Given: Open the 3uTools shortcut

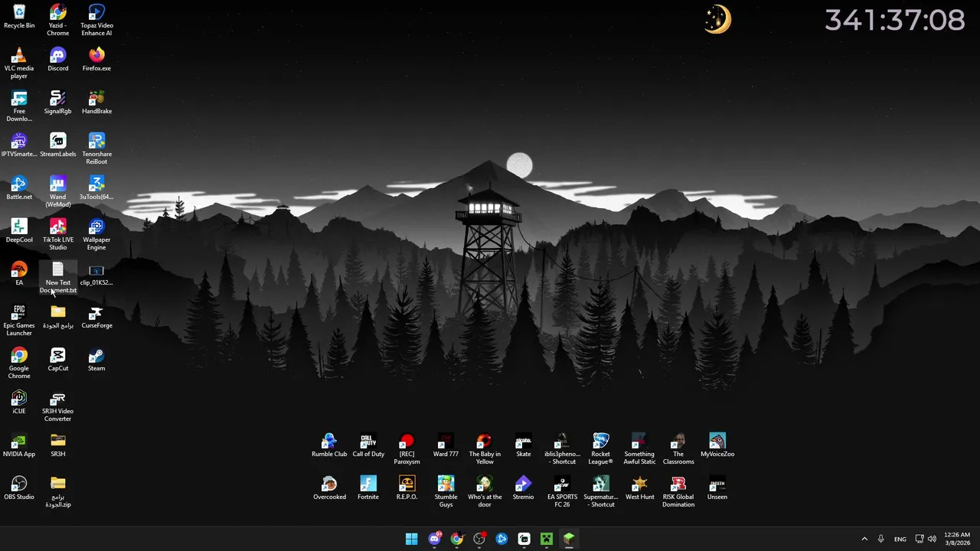Looking at the screenshot, I should coord(96,188).
